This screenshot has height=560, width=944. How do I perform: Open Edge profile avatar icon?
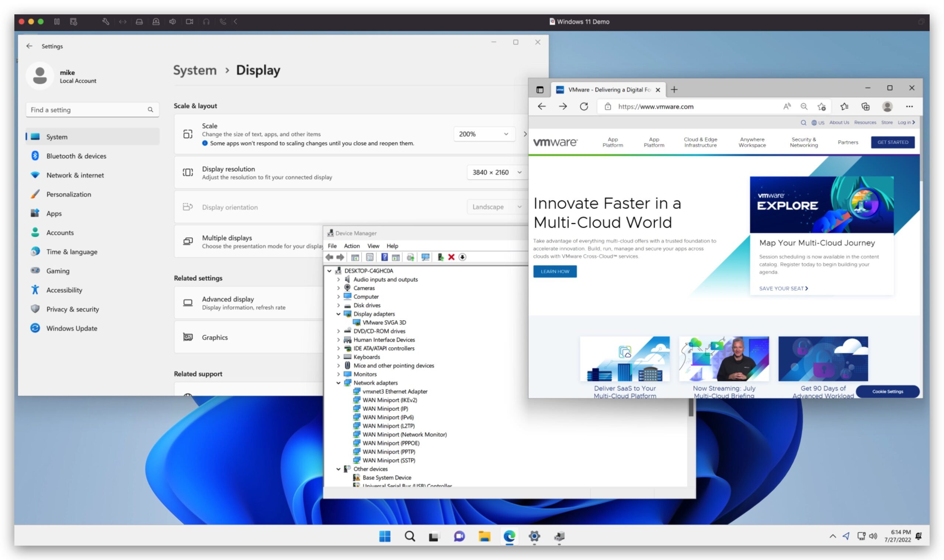point(887,106)
